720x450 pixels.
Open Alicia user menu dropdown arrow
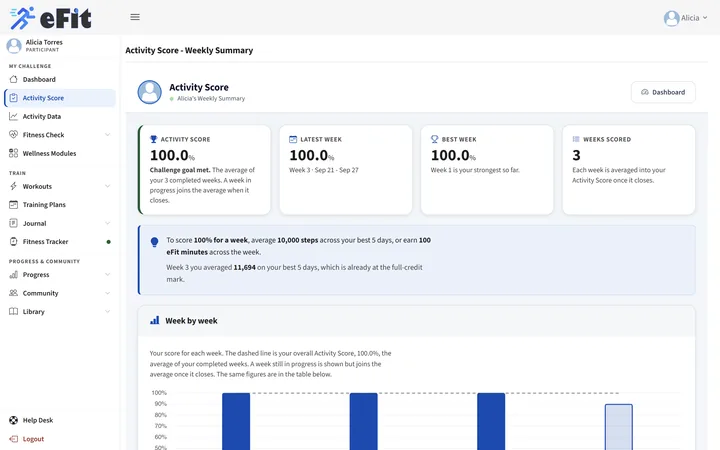705,18
